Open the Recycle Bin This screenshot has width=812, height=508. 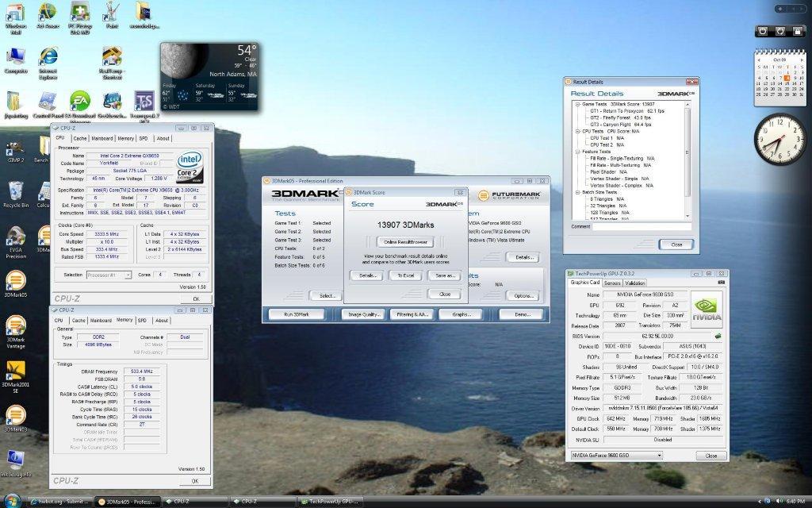click(16, 194)
